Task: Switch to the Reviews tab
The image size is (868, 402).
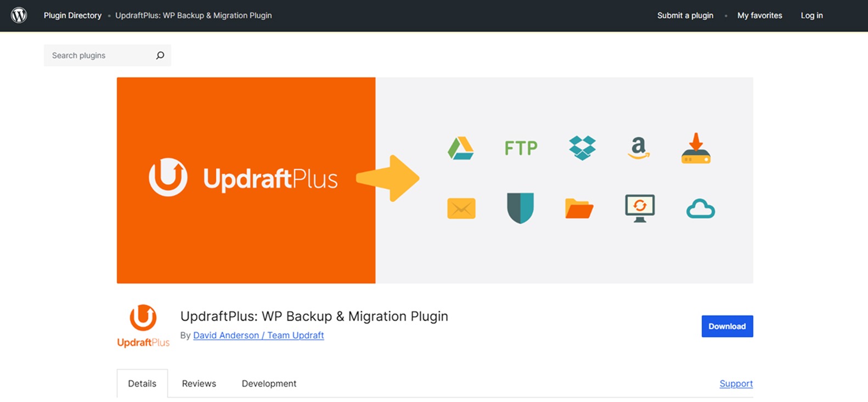Action: tap(199, 383)
